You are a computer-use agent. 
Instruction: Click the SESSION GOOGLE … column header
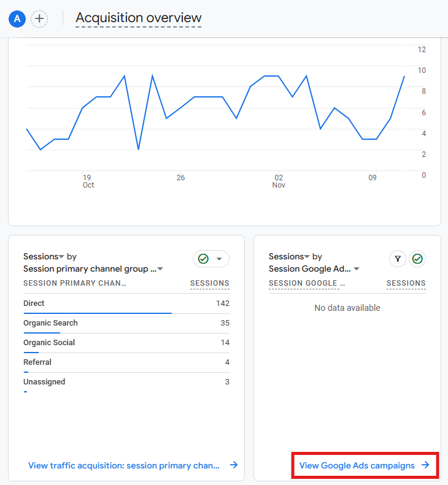pos(306,283)
